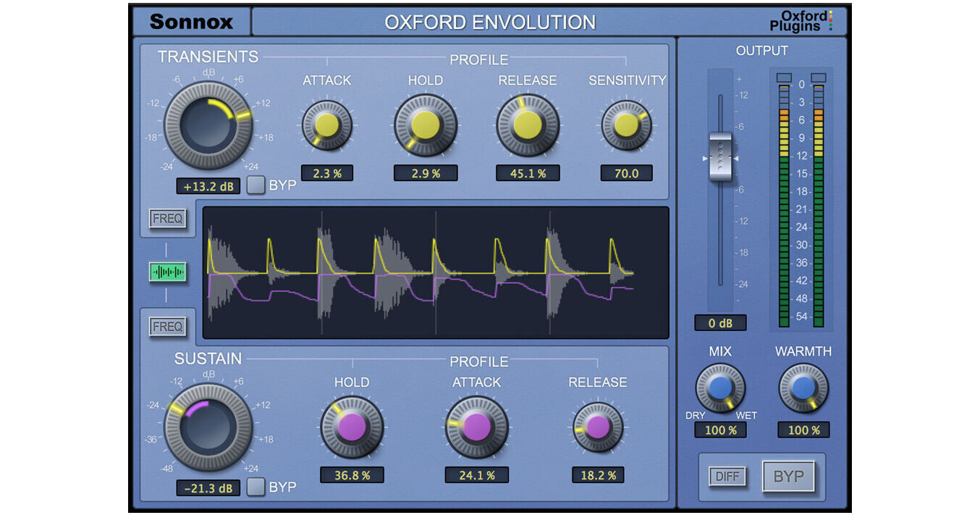Turn the Transients Release knob
The height and width of the screenshot is (515, 980).
coord(528,125)
